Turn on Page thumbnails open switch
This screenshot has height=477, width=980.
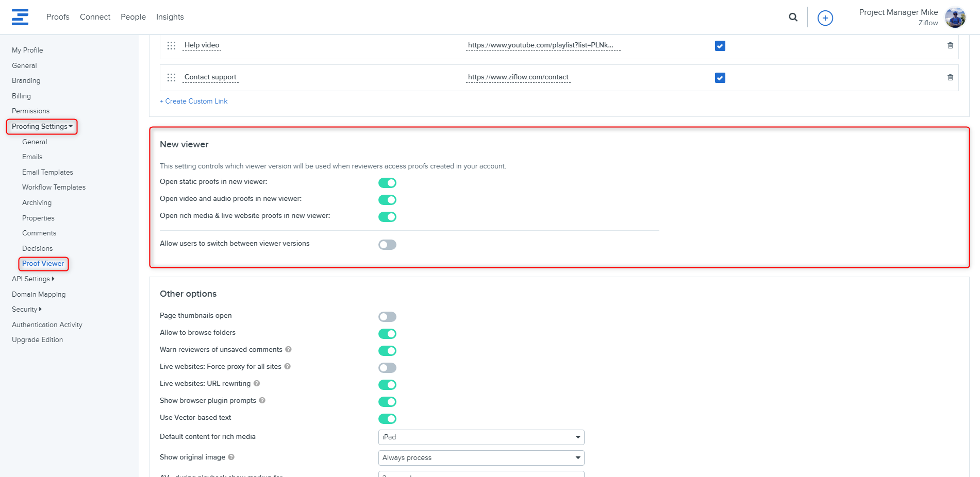387,317
